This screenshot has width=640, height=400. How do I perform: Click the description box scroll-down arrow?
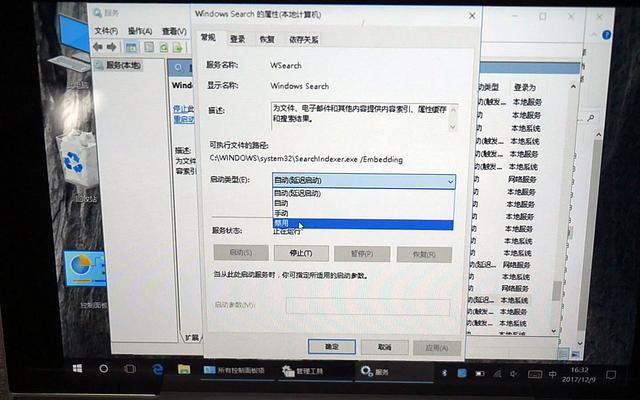(x=453, y=127)
